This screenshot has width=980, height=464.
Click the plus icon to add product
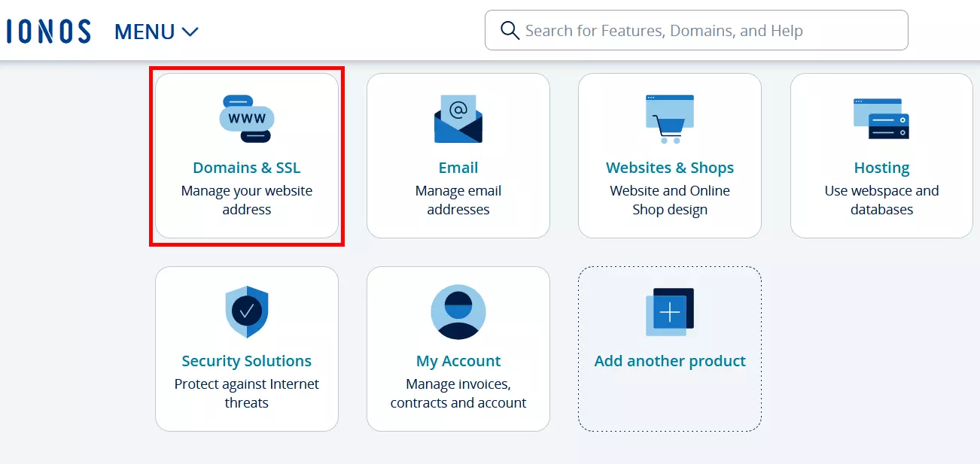tap(669, 311)
